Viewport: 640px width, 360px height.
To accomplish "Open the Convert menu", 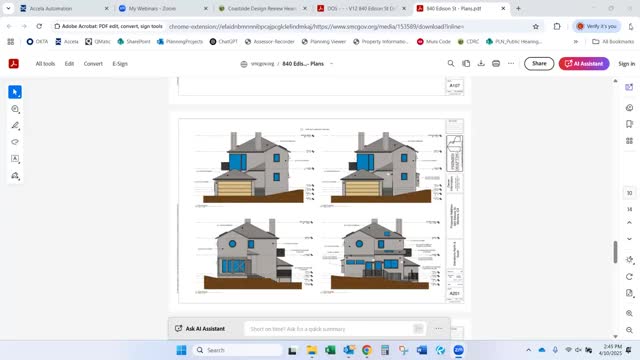I will tap(93, 64).
